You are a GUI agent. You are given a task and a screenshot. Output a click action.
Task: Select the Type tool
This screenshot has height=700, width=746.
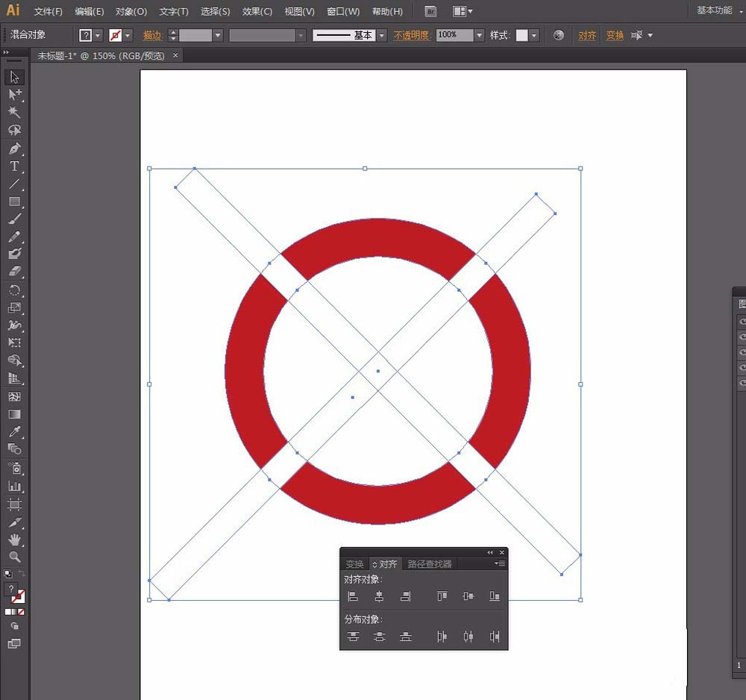pos(14,166)
